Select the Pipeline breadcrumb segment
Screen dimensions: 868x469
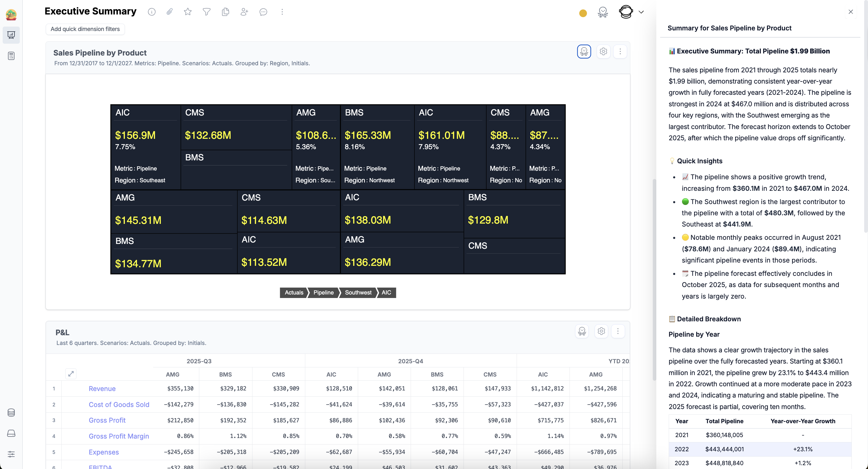tap(323, 292)
